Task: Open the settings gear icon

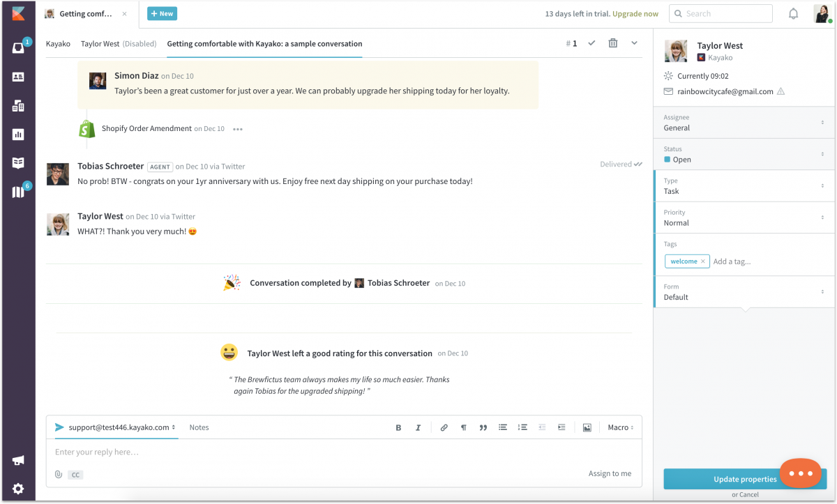Action: tap(17, 489)
